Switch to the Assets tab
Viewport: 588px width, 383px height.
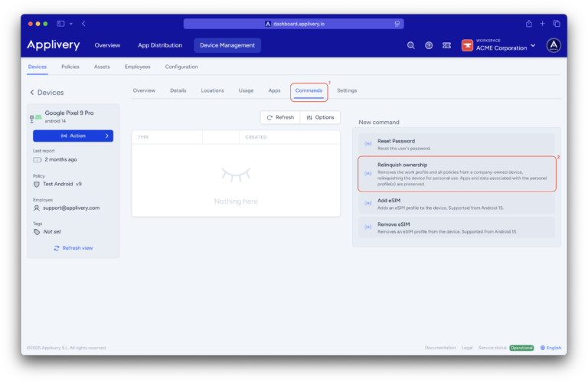pos(102,67)
